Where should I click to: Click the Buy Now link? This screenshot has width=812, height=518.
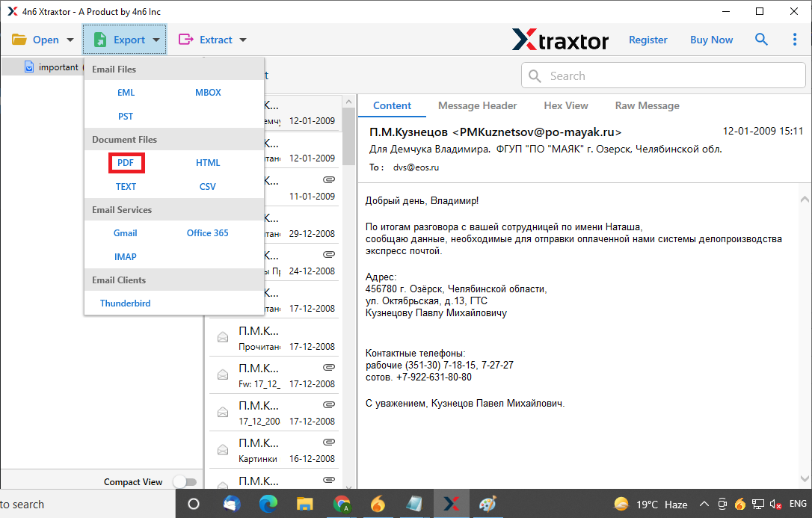pyautogui.click(x=711, y=40)
